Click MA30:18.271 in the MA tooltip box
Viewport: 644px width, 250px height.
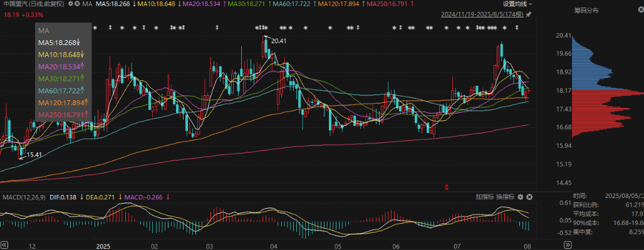(61, 78)
